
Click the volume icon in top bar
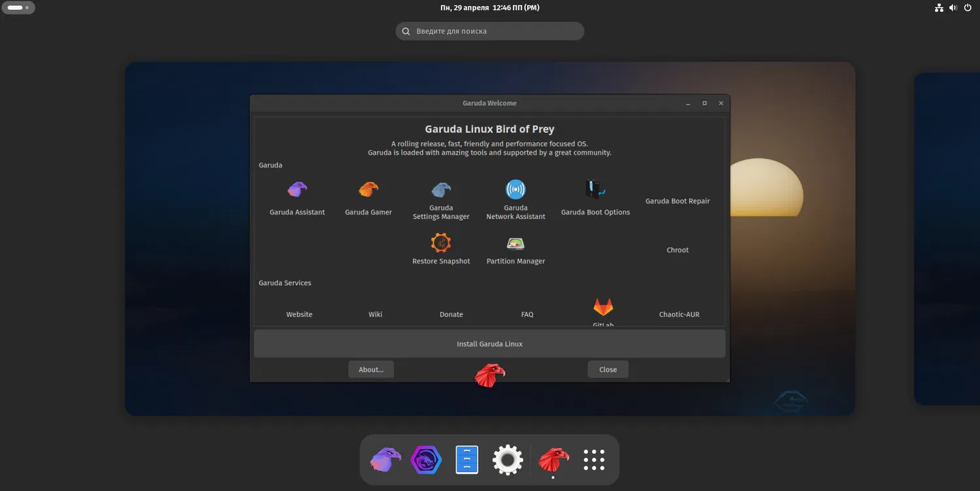click(x=953, y=8)
